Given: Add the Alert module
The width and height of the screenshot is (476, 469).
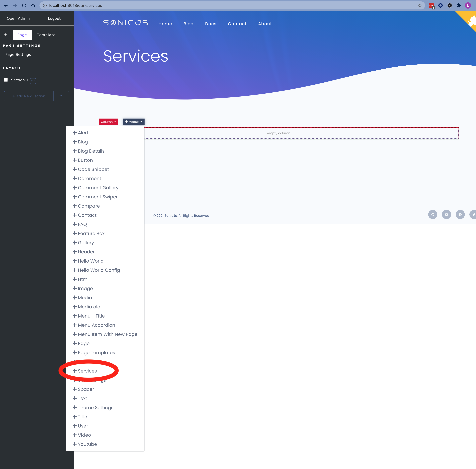Looking at the screenshot, I should (x=81, y=133).
